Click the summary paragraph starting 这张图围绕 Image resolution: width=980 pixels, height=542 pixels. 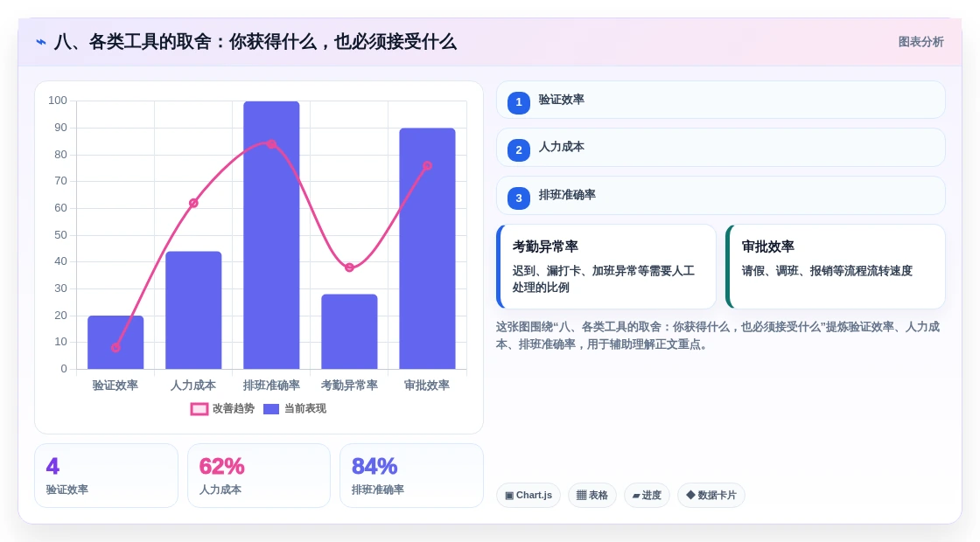coord(717,336)
